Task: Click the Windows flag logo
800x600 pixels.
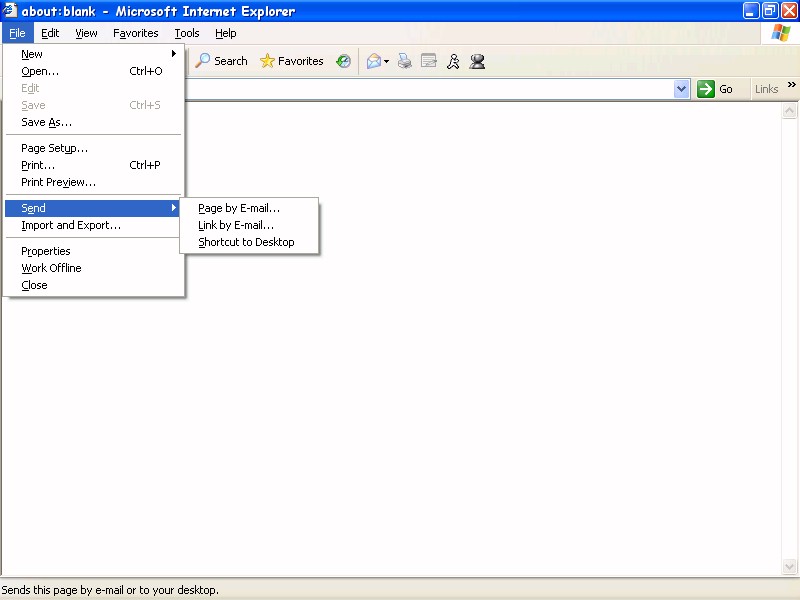Action: click(x=781, y=33)
